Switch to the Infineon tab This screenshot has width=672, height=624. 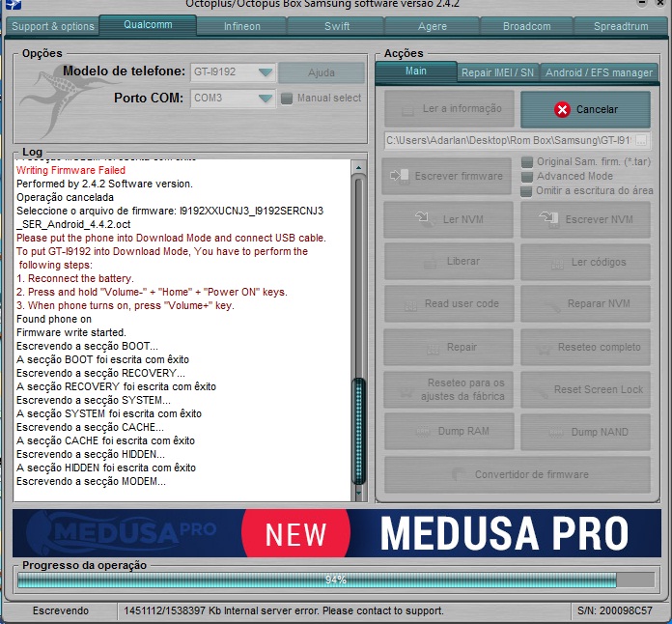pyautogui.click(x=241, y=26)
